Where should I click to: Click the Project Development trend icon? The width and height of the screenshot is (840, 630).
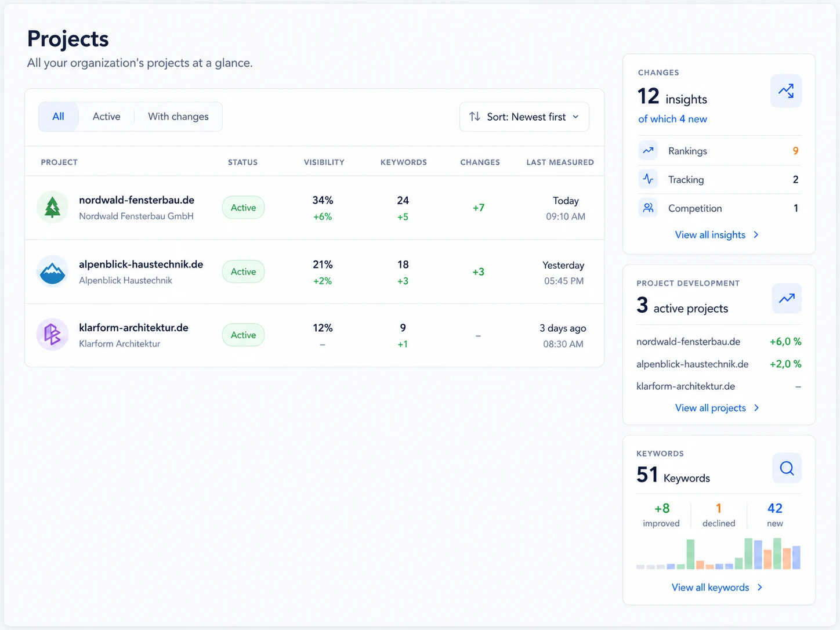(x=787, y=298)
